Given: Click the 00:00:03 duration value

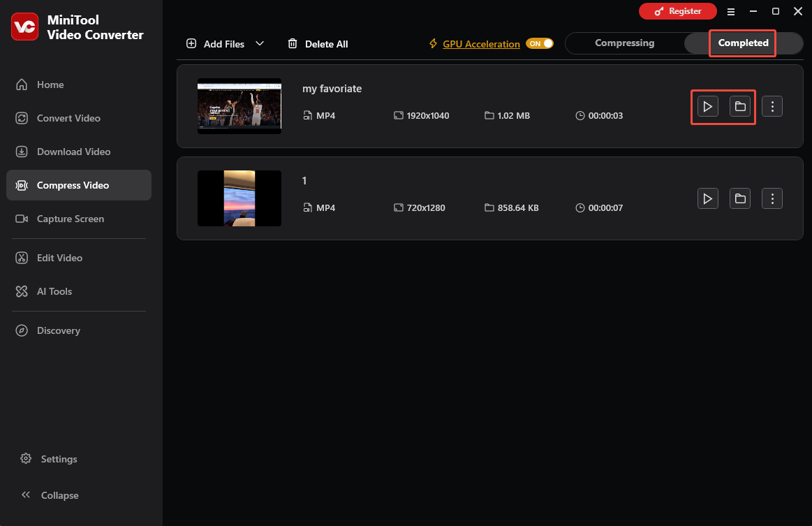Looking at the screenshot, I should [605, 115].
